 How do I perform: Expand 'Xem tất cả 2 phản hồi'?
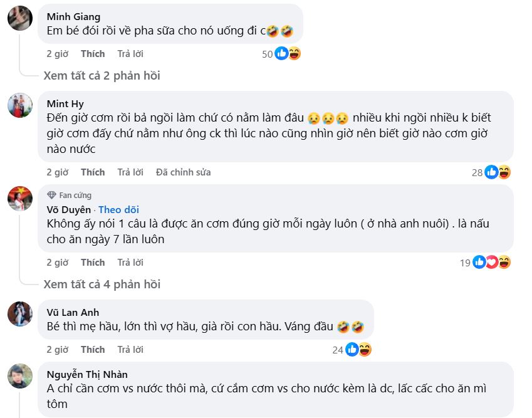tap(102, 76)
